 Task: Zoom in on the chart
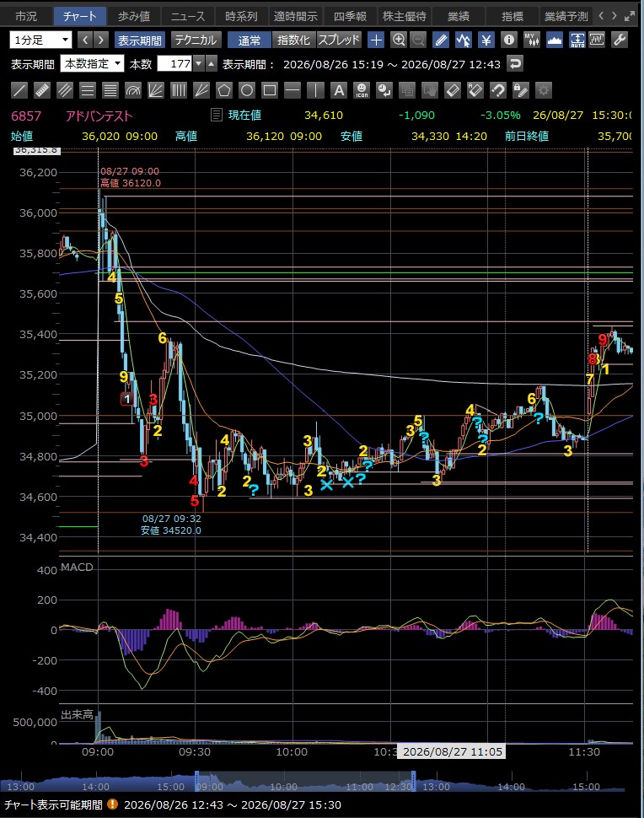(399, 40)
